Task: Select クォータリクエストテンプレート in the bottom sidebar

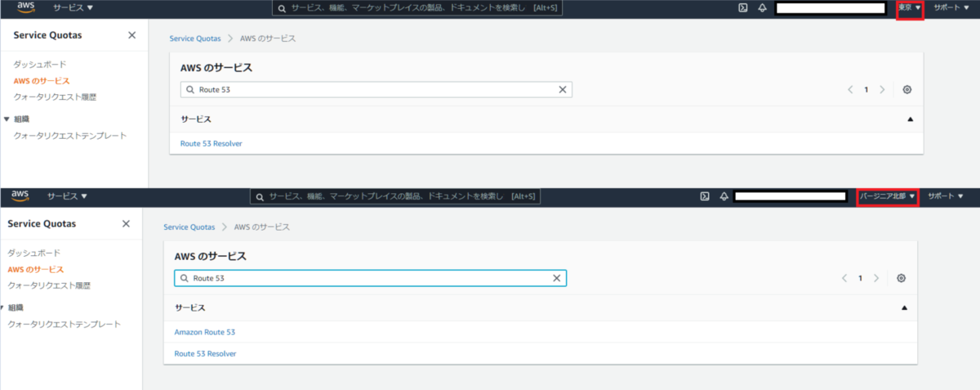Action: 64,324
